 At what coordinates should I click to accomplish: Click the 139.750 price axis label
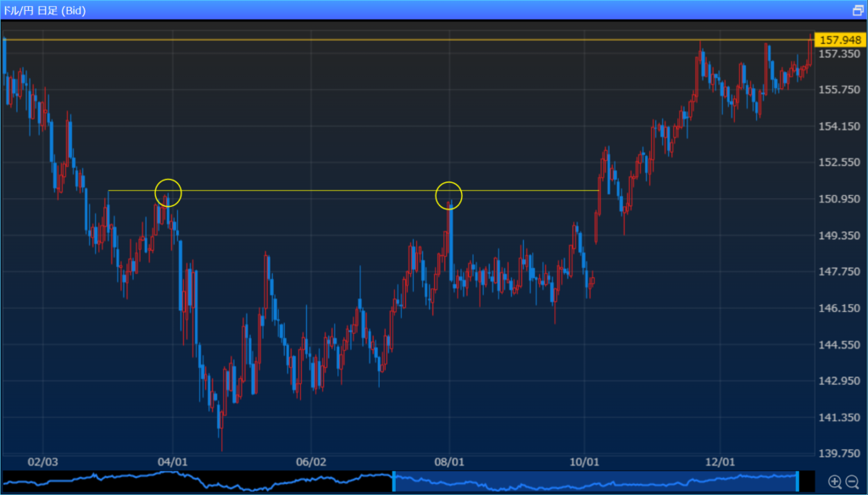click(837, 453)
